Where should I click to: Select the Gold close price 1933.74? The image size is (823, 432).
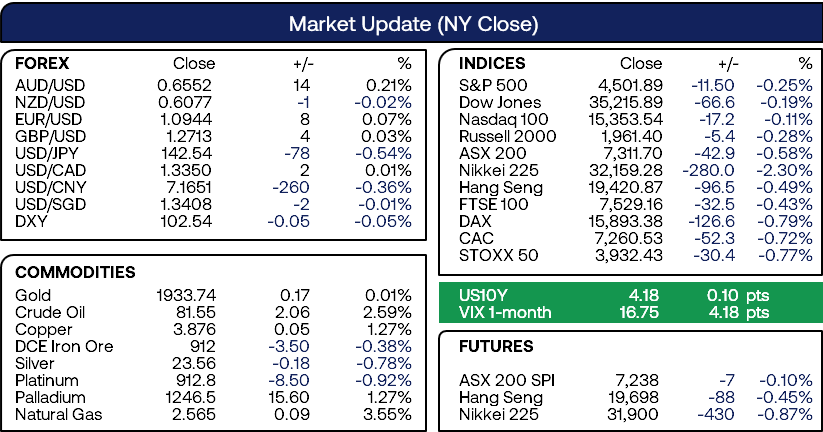point(186,296)
